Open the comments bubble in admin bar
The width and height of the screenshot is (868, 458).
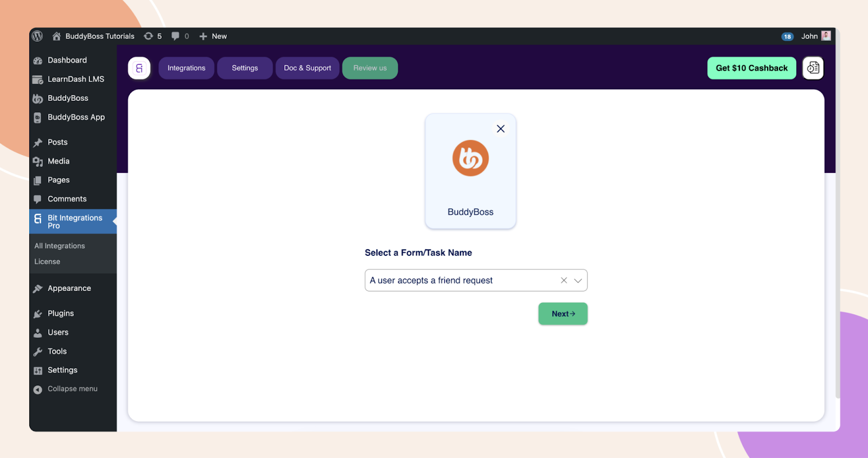tap(175, 36)
